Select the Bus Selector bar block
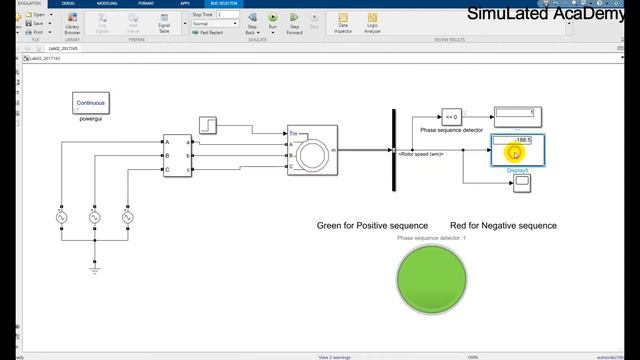Viewport: 640px width, 360px height. (x=394, y=150)
